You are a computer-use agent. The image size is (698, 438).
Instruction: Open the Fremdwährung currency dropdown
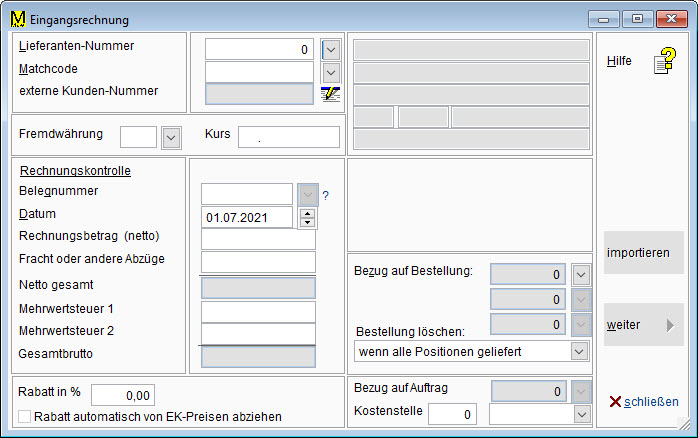pos(170,137)
